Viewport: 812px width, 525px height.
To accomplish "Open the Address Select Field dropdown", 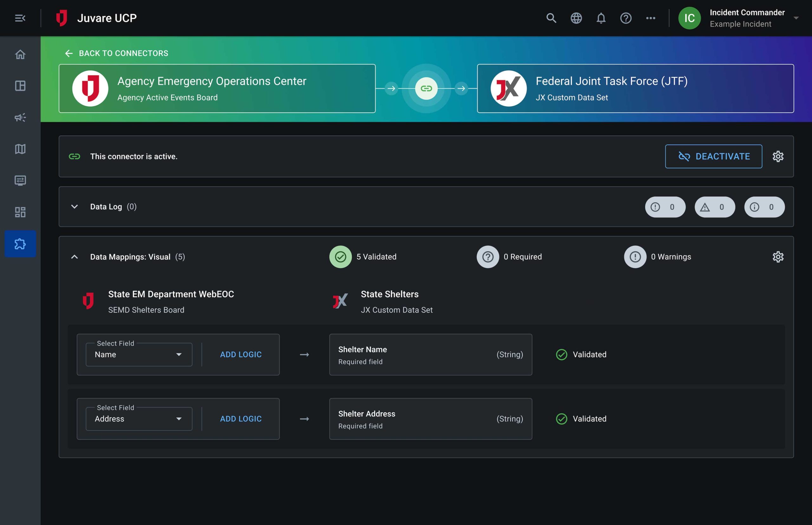I will tap(139, 419).
